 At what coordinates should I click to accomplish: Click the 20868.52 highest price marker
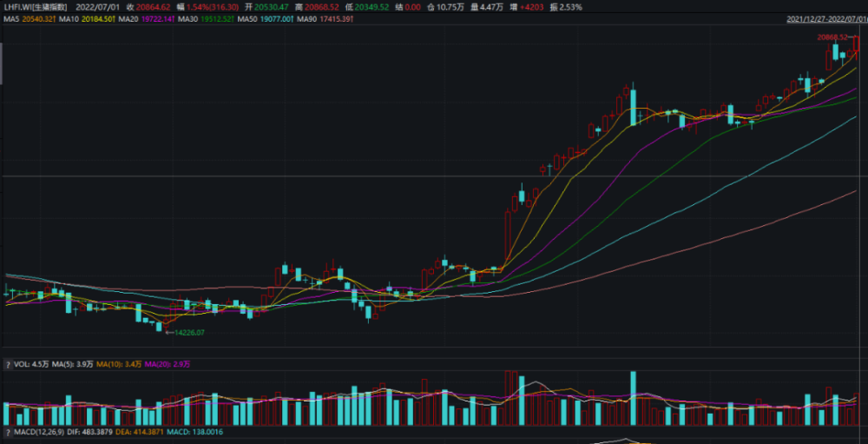pyautogui.click(x=832, y=37)
